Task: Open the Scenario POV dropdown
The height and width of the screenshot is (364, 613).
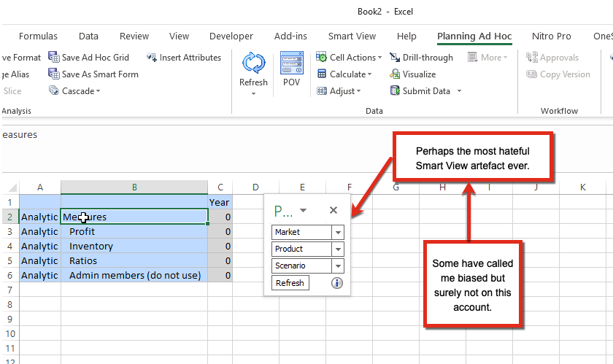Action: [338, 266]
